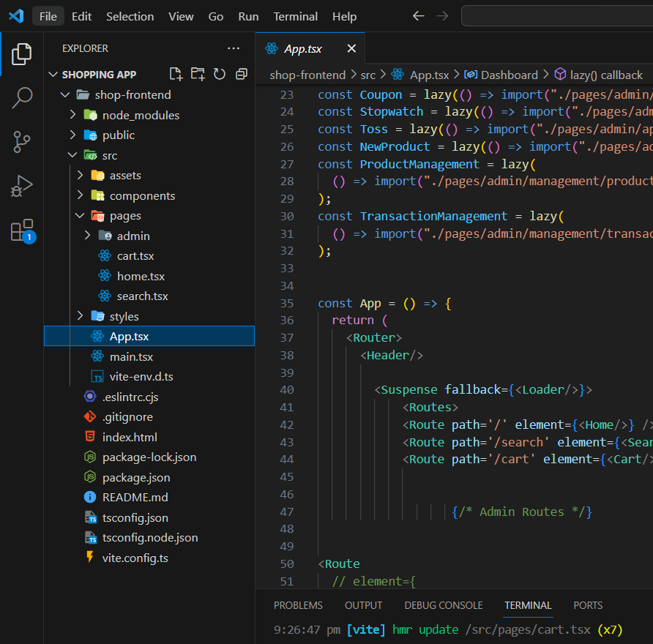Open main.tsx in file tree
Screen dimensions: 653x644
coord(149,356)
